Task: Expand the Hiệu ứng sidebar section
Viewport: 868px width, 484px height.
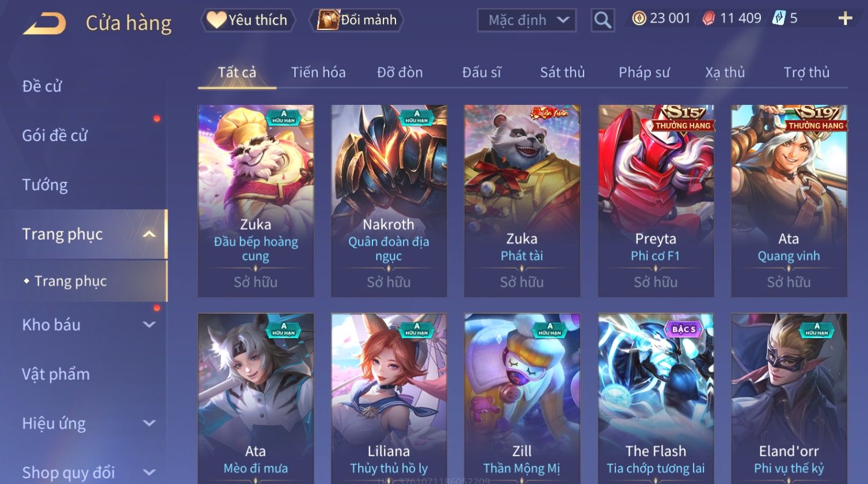Action: (x=150, y=423)
